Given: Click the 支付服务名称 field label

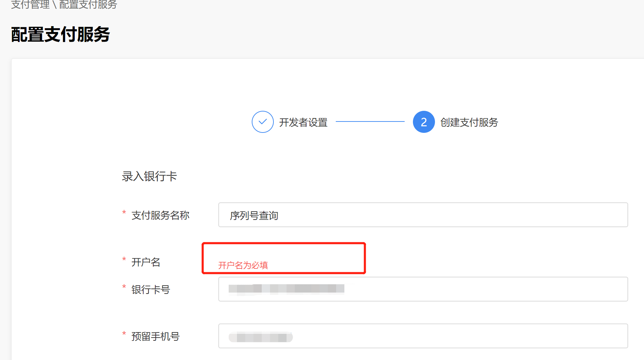Looking at the screenshot, I should tap(160, 215).
